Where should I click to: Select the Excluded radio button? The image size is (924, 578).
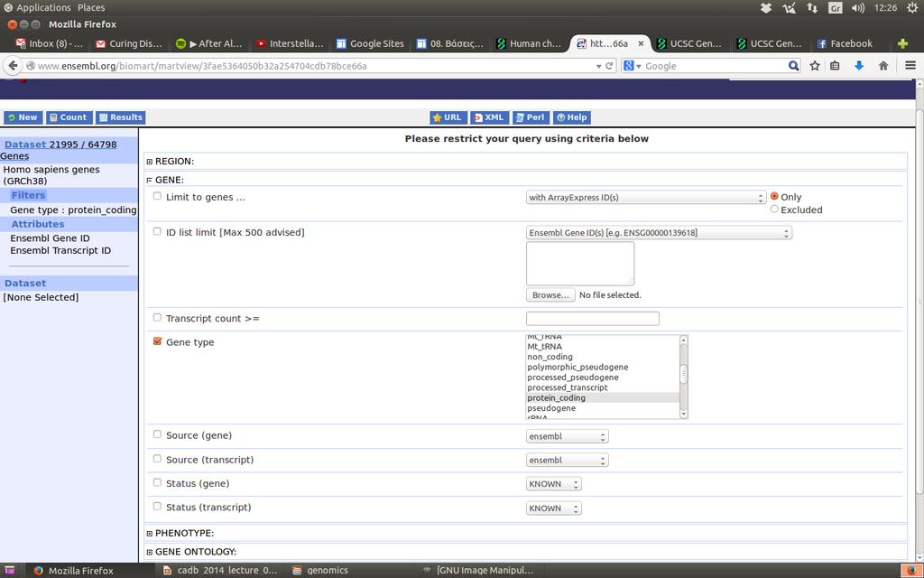774,210
